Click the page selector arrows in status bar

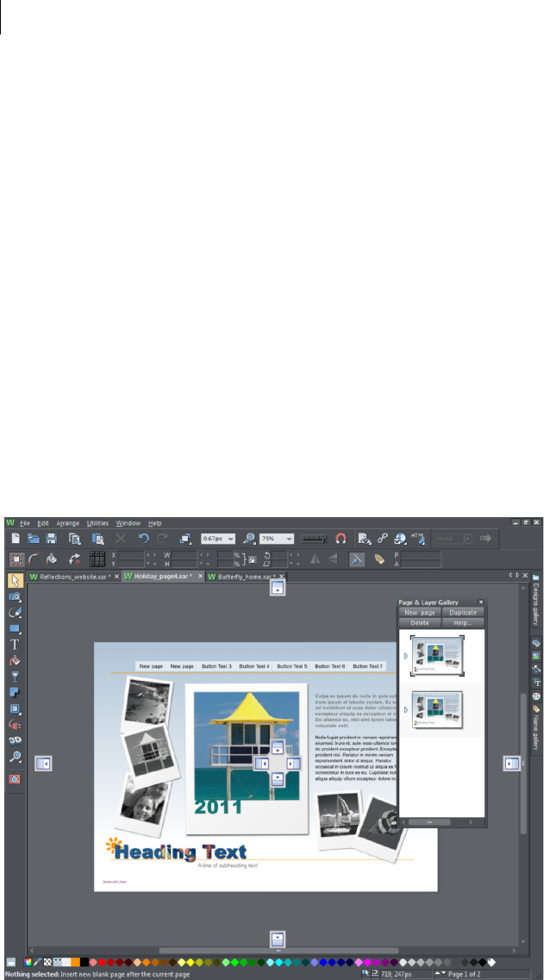(x=441, y=974)
